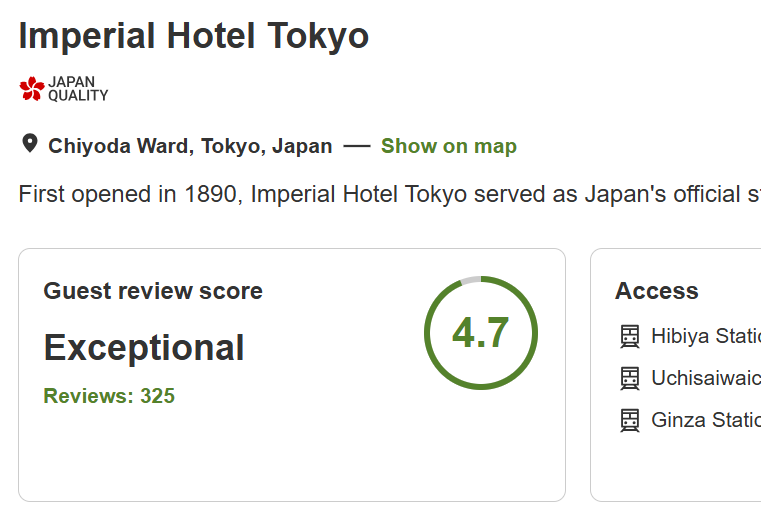Select the Imperial Hotel Tokyo heading
The image size is (761, 521).
[x=194, y=36]
